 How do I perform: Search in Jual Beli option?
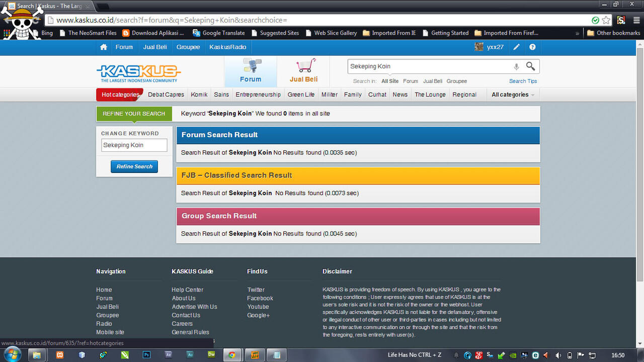[433, 81]
